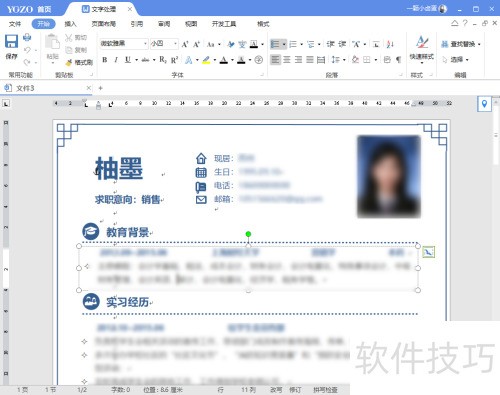This screenshot has height=395, width=500.
Task: Click the Print icon beside Save
Action: click(27, 37)
